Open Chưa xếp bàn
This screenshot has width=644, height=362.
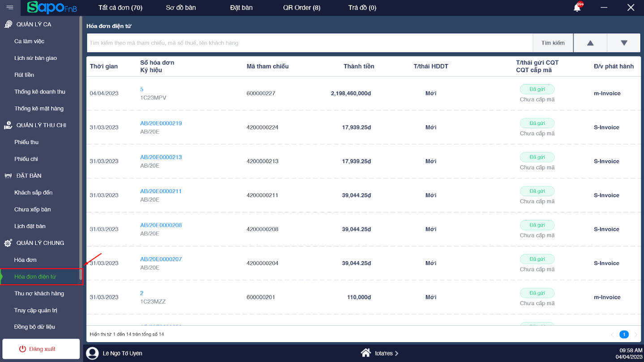(33, 209)
